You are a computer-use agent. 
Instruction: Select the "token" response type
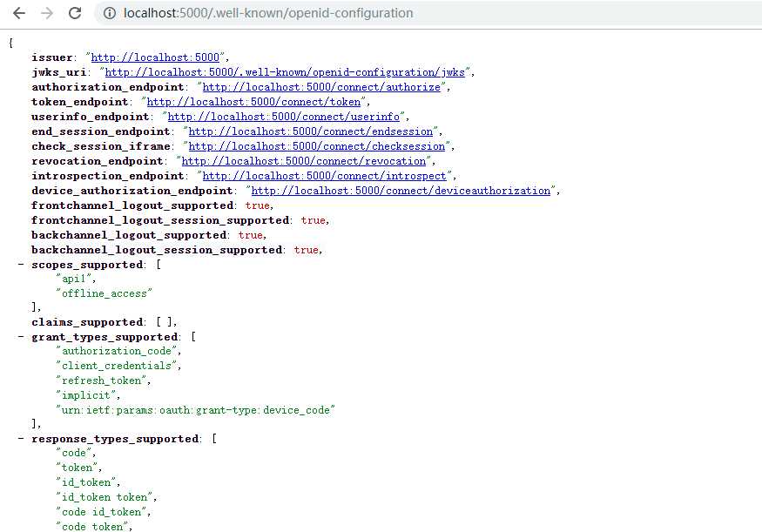[x=77, y=468]
